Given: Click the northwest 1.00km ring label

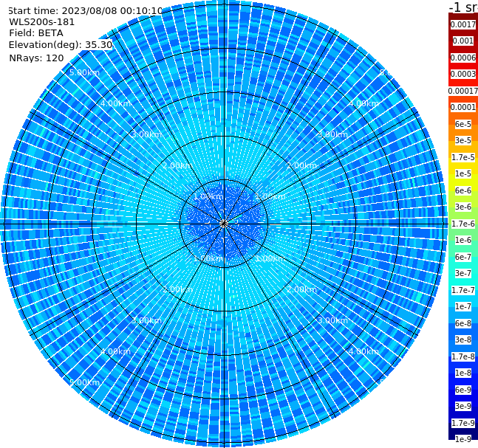Looking at the screenshot, I should click(x=208, y=196).
